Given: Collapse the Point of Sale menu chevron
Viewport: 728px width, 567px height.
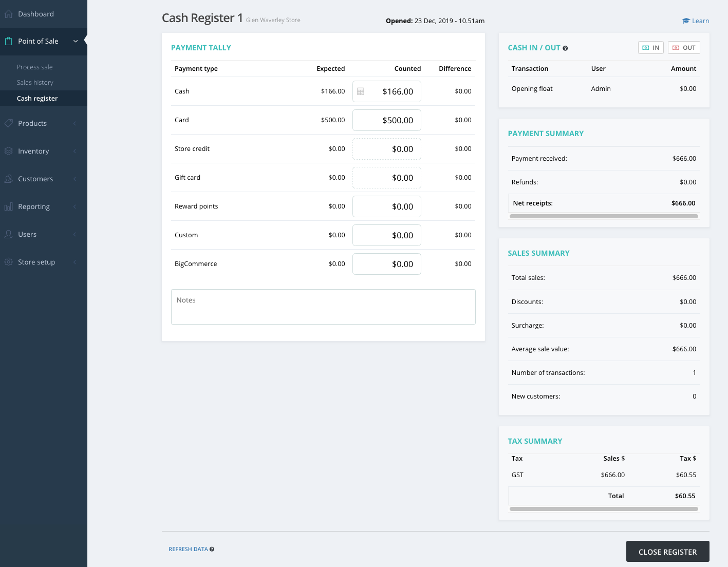Looking at the screenshot, I should click(76, 41).
